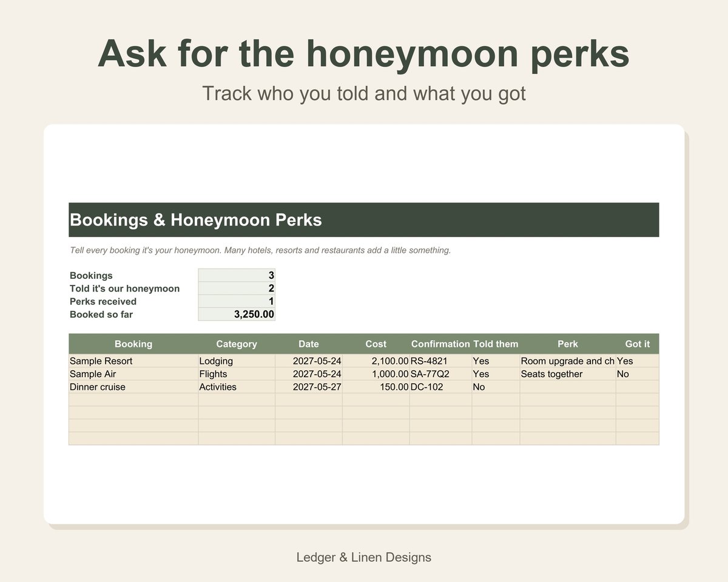Click the 'Got it' column header
728x582 pixels.
(638, 344)
